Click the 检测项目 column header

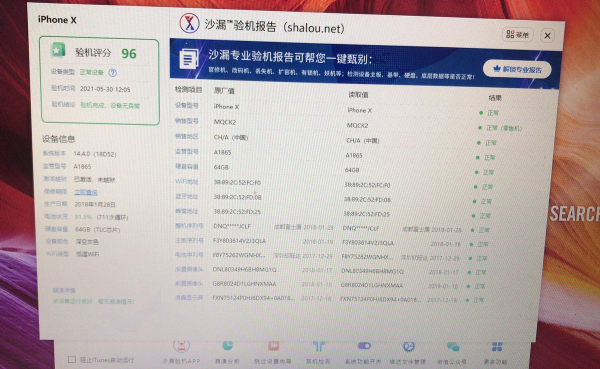tap(188, 90)
